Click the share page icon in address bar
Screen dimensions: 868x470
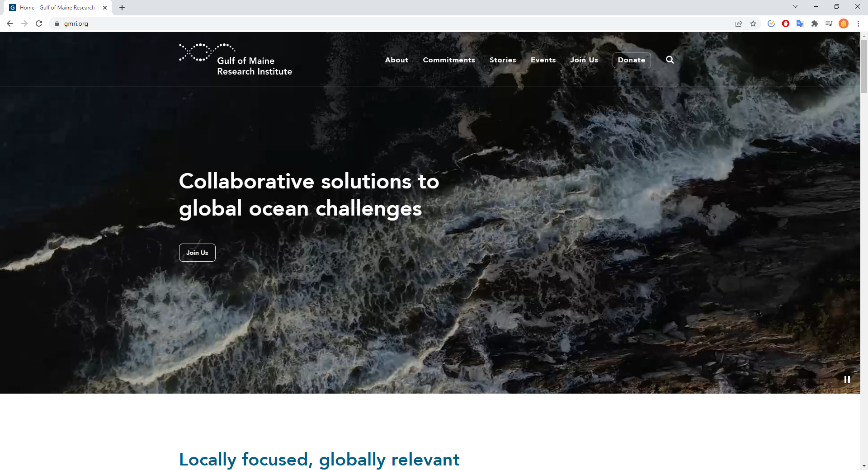(x=739, y=23)
